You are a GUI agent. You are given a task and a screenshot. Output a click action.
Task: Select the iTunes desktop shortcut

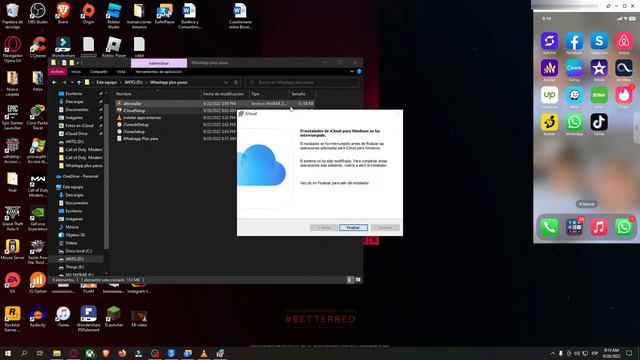coord(63,316)
